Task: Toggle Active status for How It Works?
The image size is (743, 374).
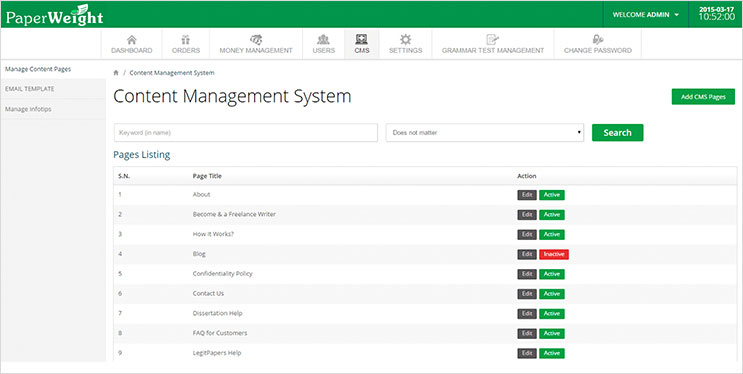Action: 552,234
